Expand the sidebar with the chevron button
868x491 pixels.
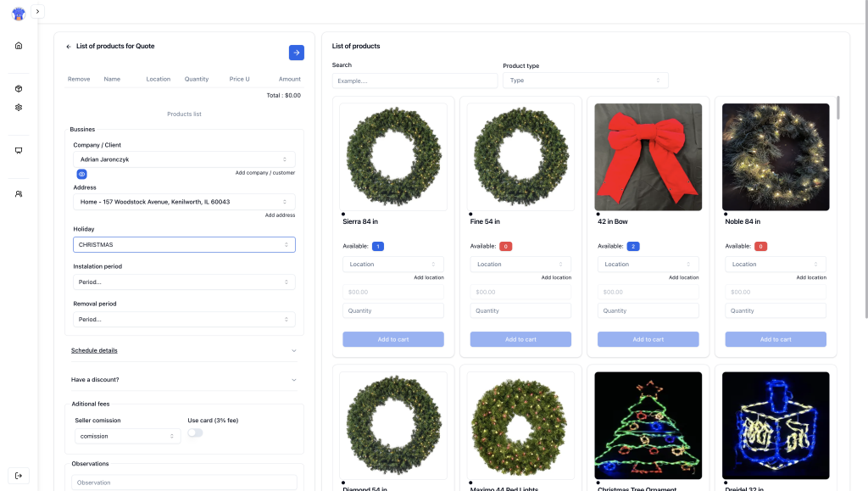point(37,12)
